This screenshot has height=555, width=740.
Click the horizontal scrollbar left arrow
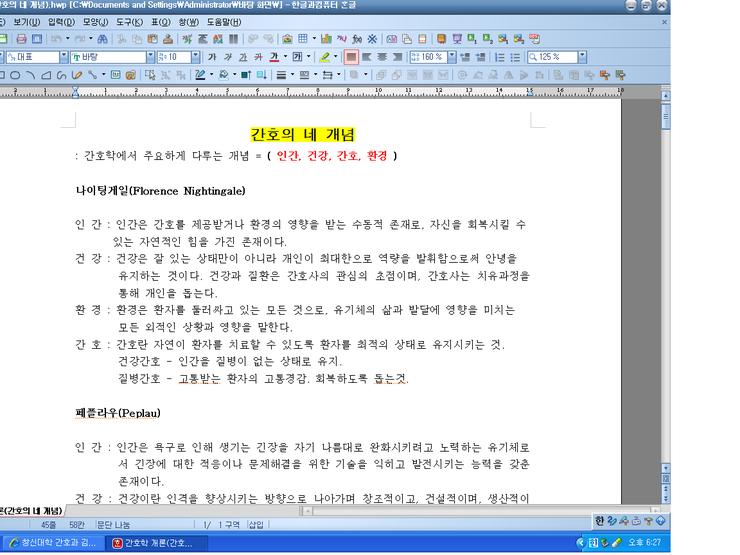click(x=308, y=511)
